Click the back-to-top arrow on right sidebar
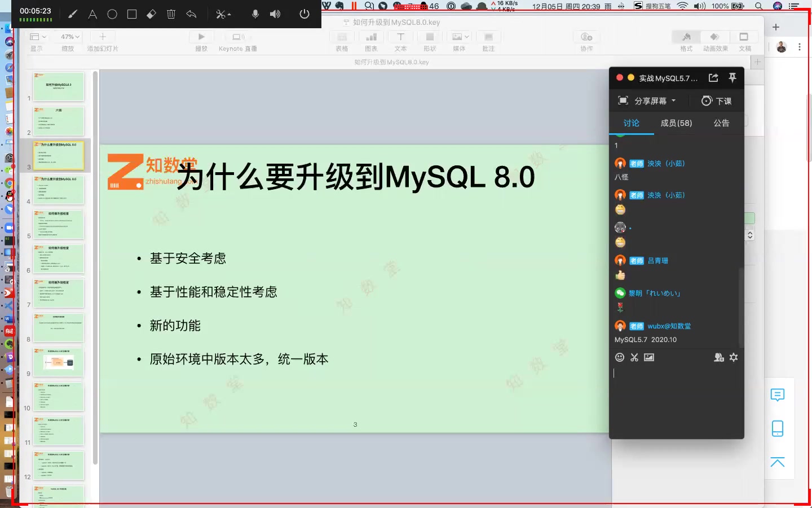The width and height of the screenshot is (812, 508). point(778,462)
